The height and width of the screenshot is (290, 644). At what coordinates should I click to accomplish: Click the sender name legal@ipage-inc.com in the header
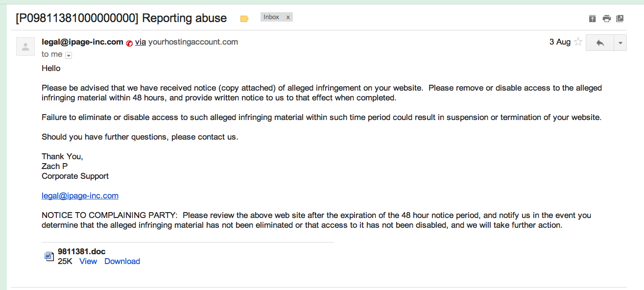tap(82, 42)
